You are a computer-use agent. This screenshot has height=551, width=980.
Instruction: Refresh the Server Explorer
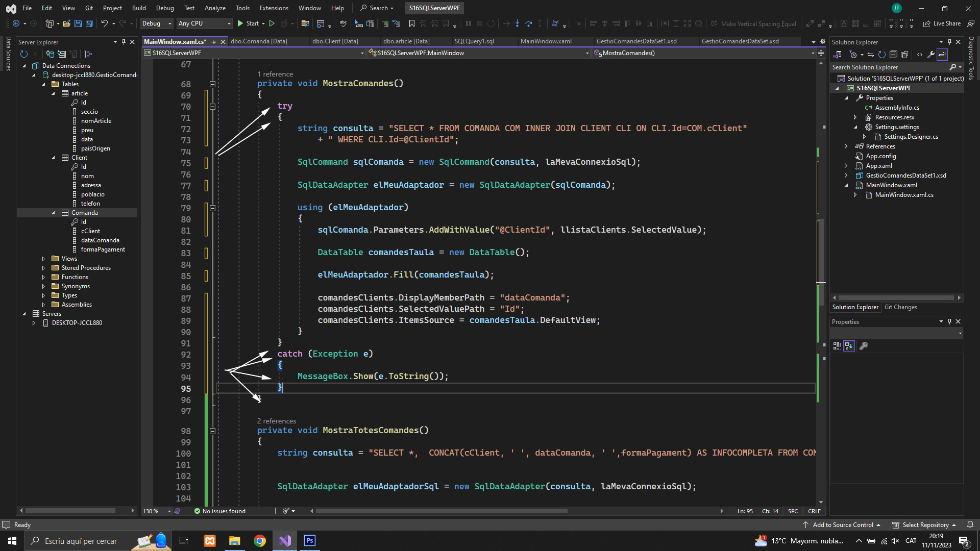click(23, 54)
